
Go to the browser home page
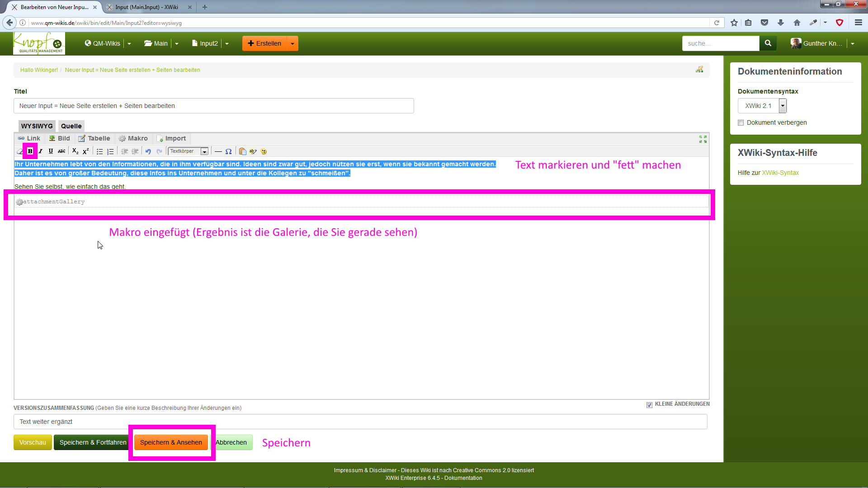[797, 23]
